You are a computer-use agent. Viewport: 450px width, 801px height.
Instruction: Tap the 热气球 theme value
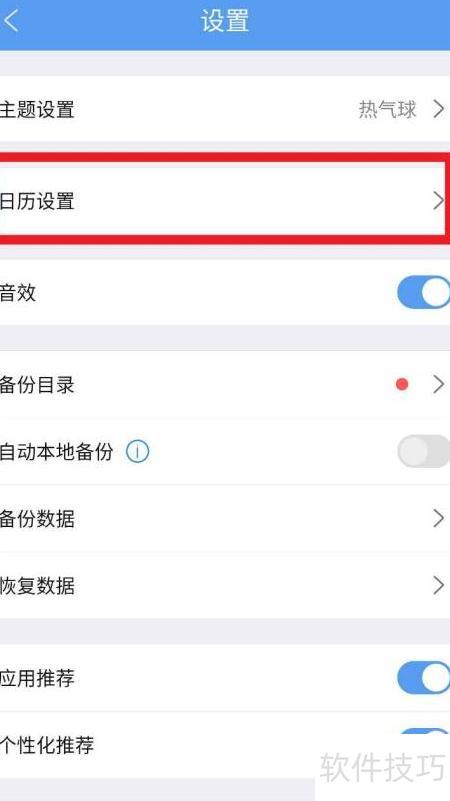point(388,109)
